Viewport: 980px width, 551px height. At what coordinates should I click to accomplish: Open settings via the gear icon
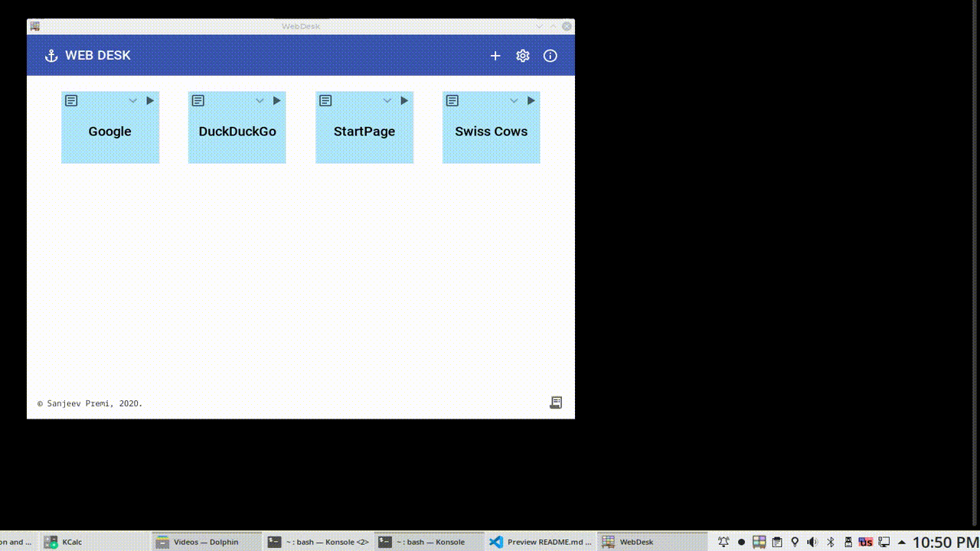[523, 56]
